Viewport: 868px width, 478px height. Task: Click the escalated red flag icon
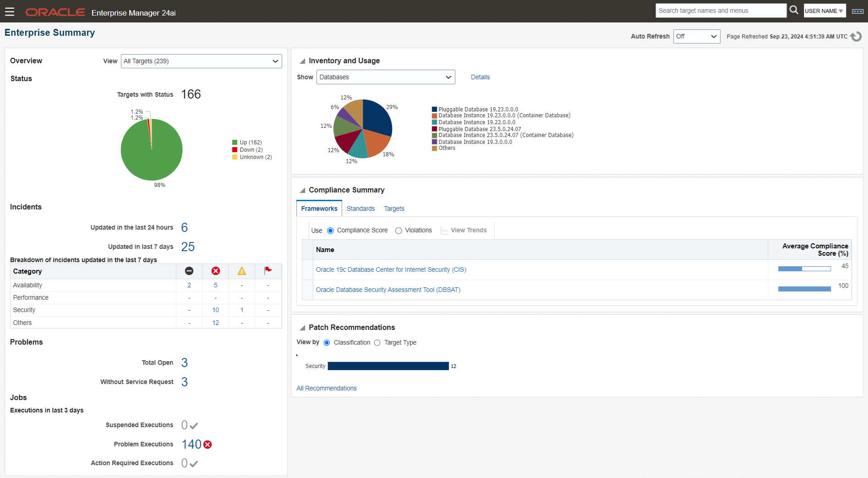pos(268,270)
